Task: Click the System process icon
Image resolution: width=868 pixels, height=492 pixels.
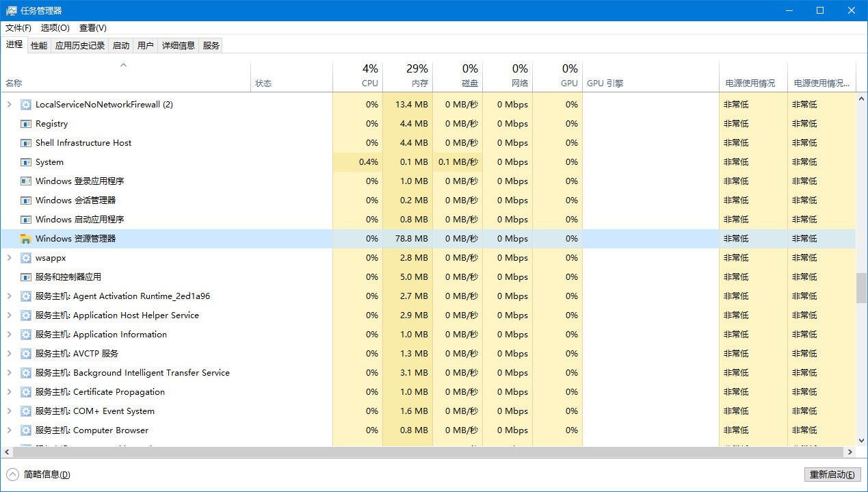Action: tap(26, 162)
